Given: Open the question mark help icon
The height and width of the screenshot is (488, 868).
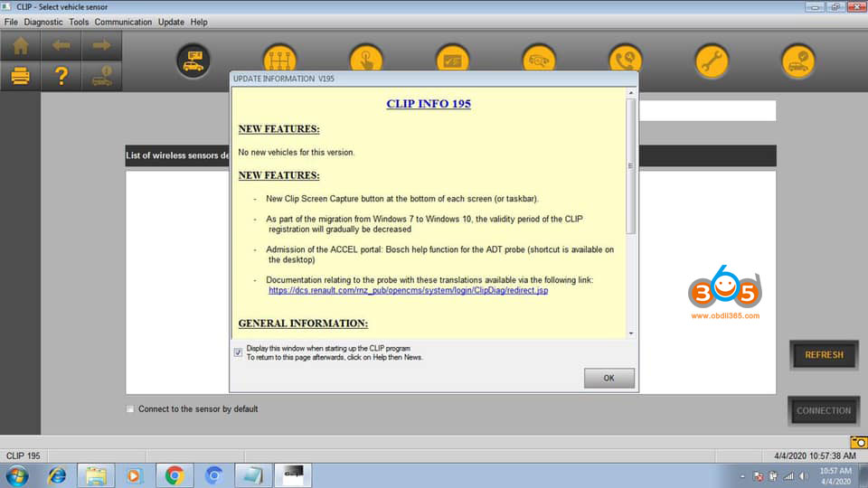Looking at the screenshot, I should click(61, 76).
